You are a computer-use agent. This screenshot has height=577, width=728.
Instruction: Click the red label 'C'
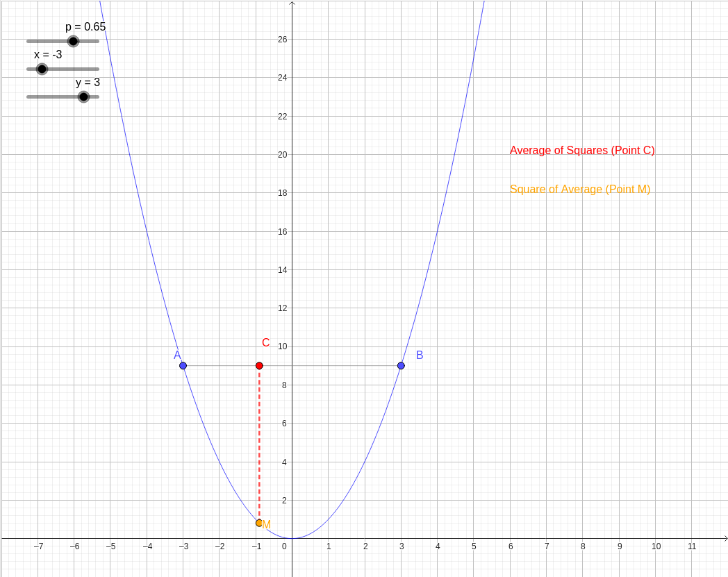(265, 342)
